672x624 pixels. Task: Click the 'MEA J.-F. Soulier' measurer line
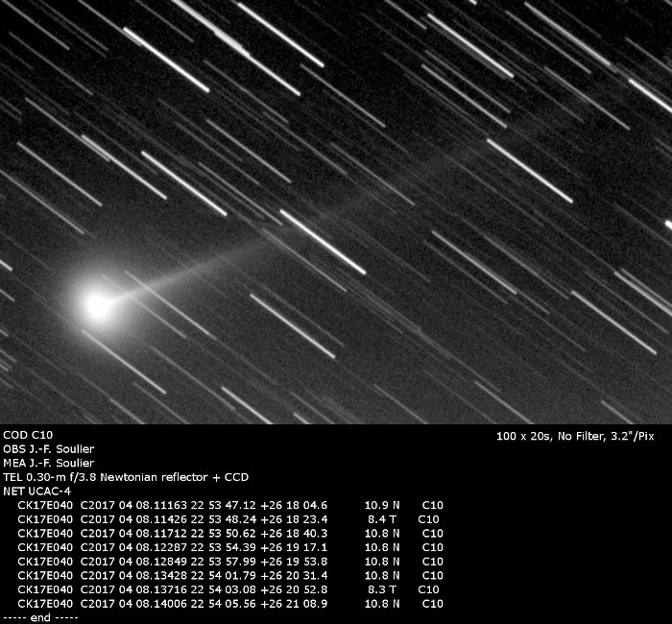(49, 463)
